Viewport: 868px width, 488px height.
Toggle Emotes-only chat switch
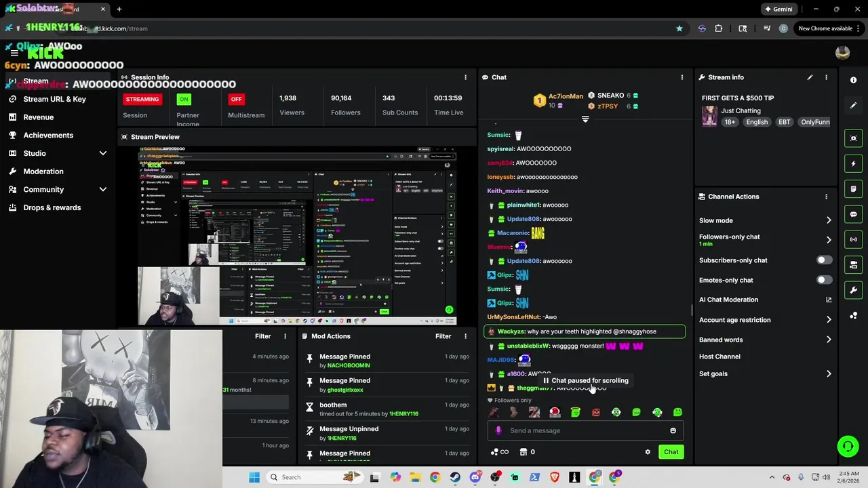[824, 280]
